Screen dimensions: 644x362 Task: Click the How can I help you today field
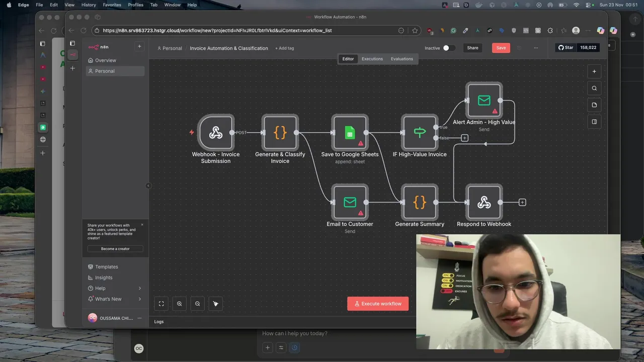(295, 333)
